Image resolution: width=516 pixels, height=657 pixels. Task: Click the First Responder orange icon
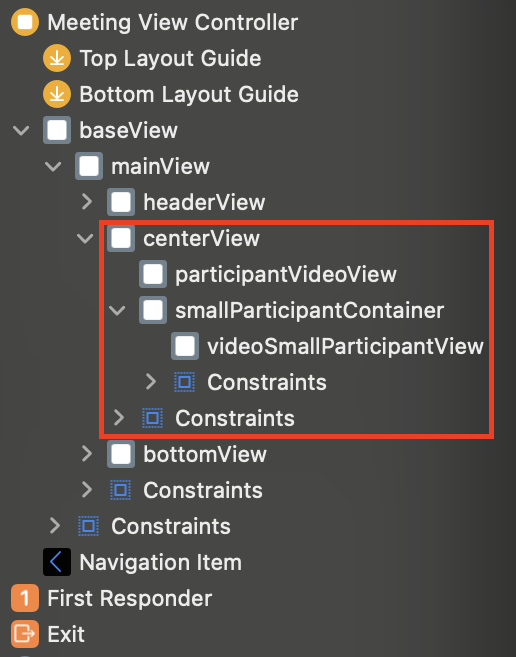[25, 598]
